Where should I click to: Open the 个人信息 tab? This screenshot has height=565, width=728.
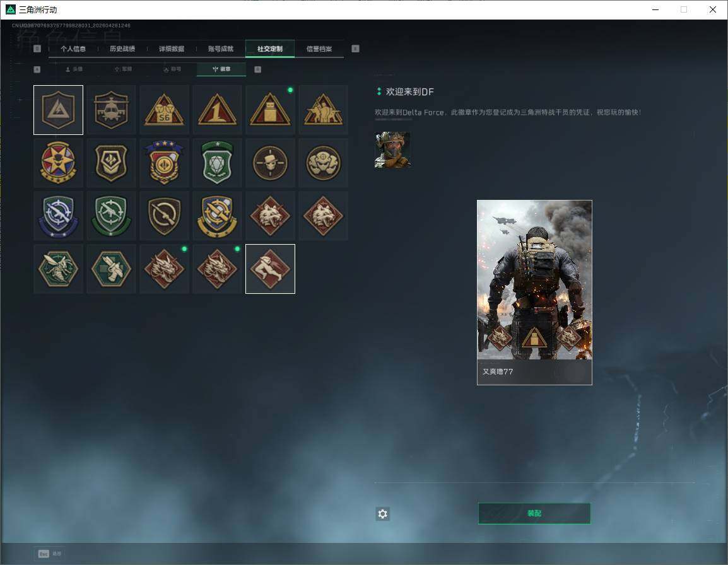[73, 49]
